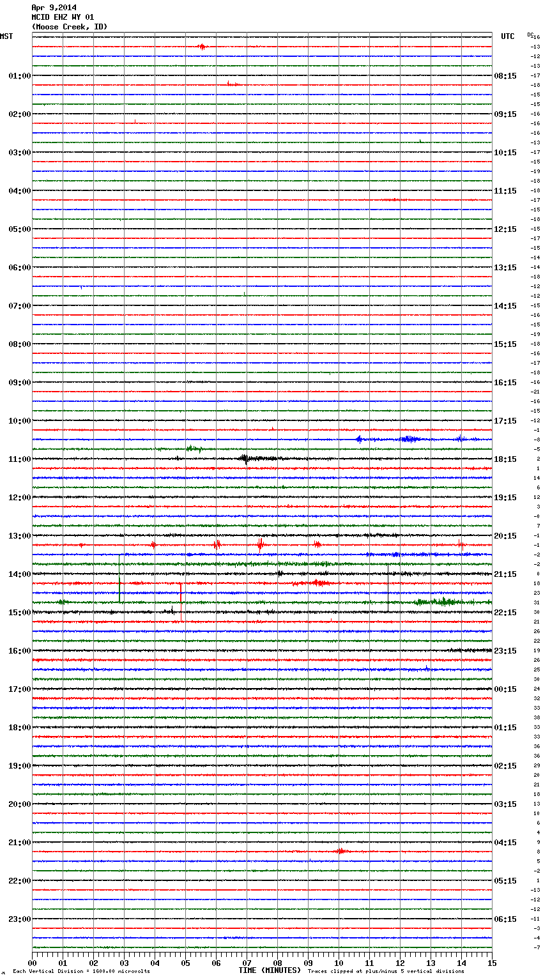Select the 04:00 MST time label

(20, 191)
